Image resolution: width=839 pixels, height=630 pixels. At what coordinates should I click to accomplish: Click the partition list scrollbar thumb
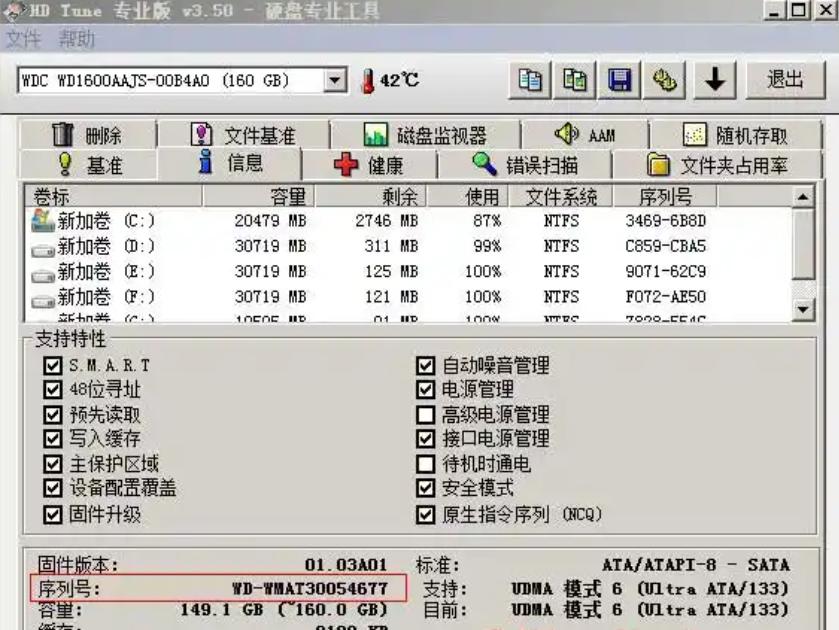pos(803,244)
